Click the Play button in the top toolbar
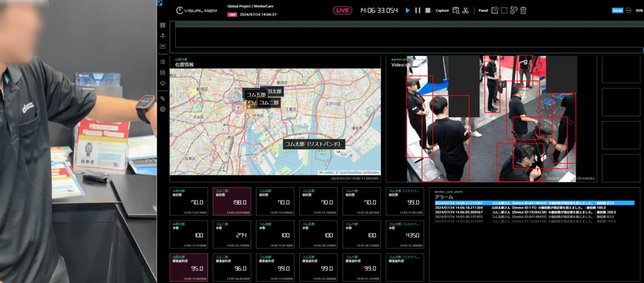Screen dimensions: 644x283 (x=408, y=10)
